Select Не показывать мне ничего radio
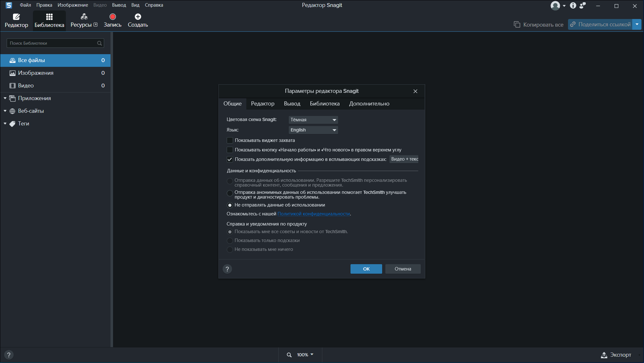 [x=230, y=250]
